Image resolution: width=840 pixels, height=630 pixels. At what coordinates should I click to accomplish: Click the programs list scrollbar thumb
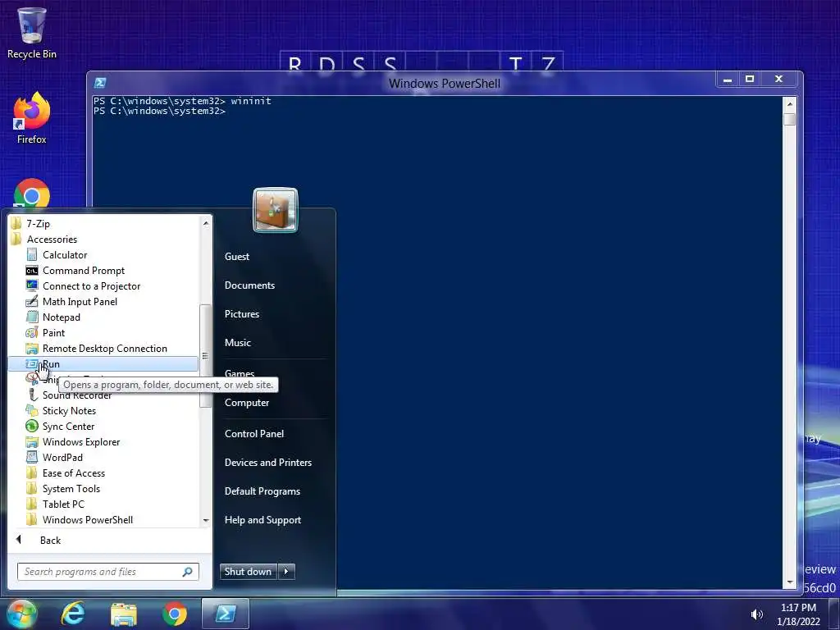(205, 356)
